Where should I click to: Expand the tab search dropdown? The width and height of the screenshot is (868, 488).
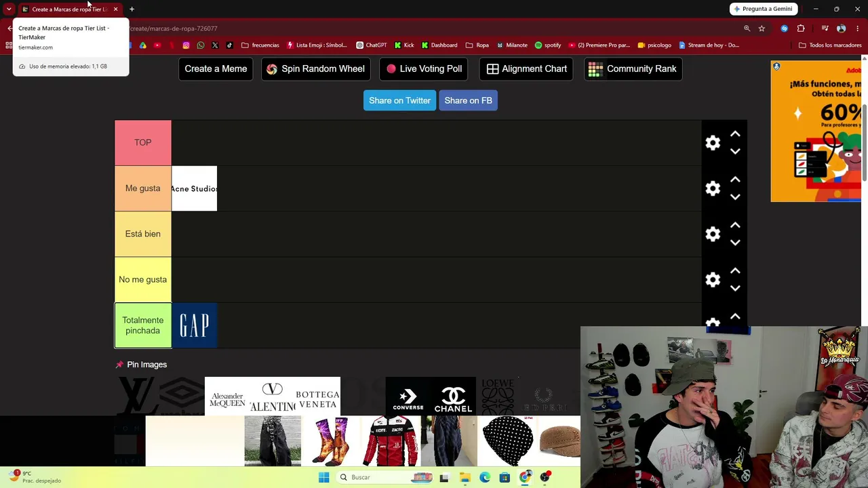tap(9, 9)
